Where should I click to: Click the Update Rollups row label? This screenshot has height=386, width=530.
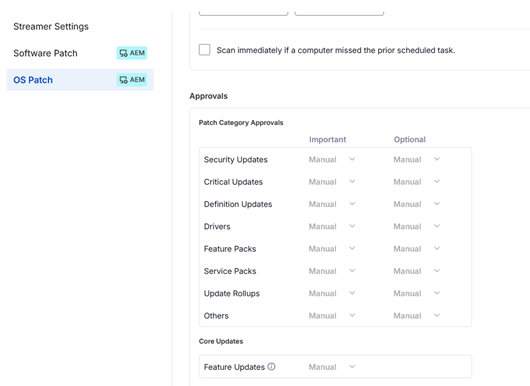(x=232, y=293)
